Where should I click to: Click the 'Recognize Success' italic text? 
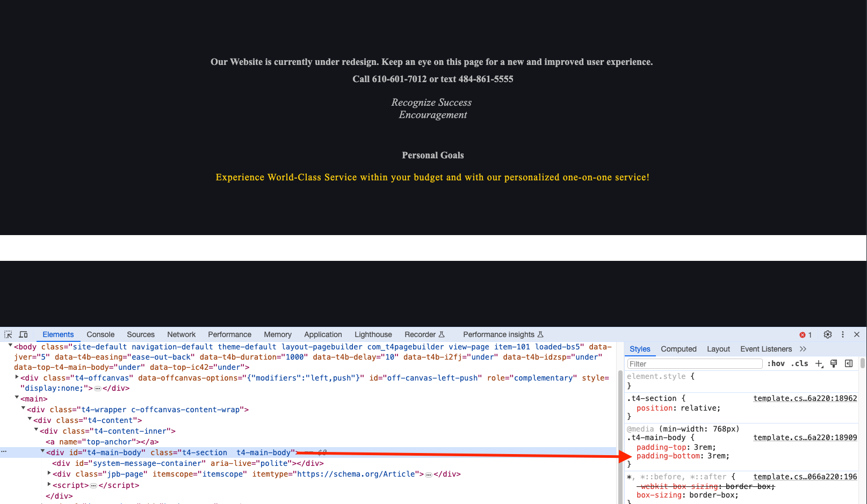[x=431, y=102]
